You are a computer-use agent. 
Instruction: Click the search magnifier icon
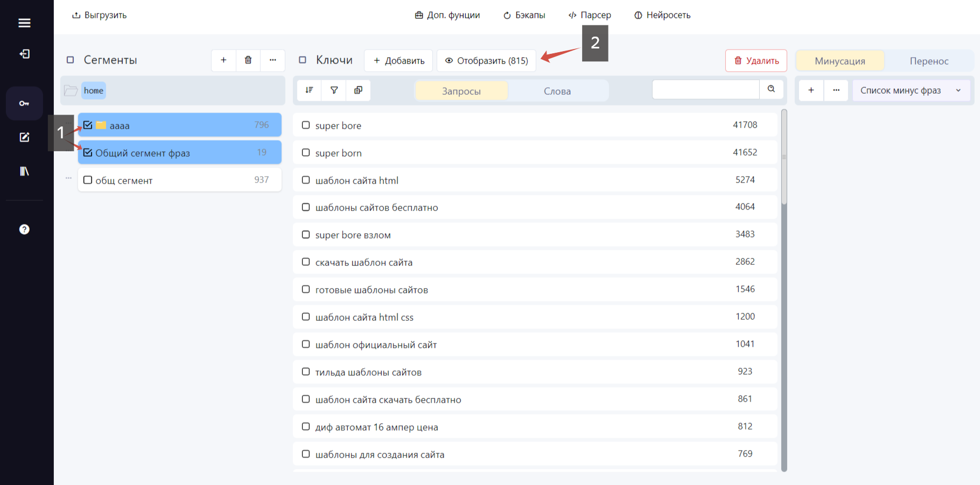point(771,89)
